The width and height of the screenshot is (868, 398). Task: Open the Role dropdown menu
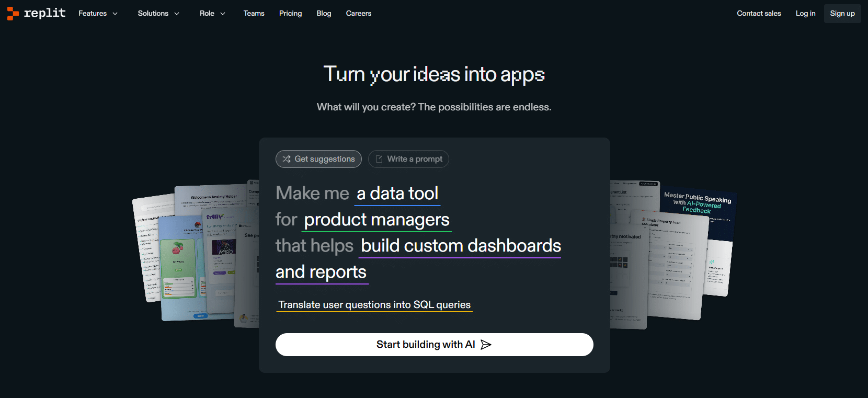[212, 14]
